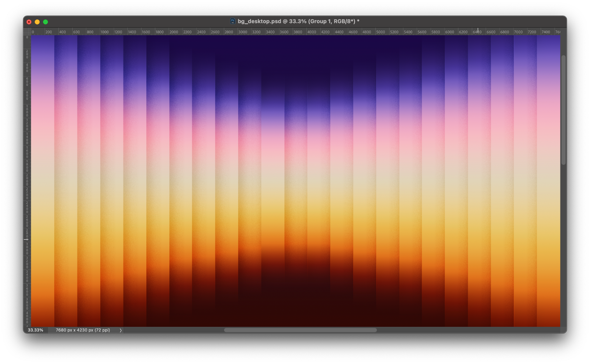
Task: Click the 4000 mark on horizontal ruler
Action: 312,32
